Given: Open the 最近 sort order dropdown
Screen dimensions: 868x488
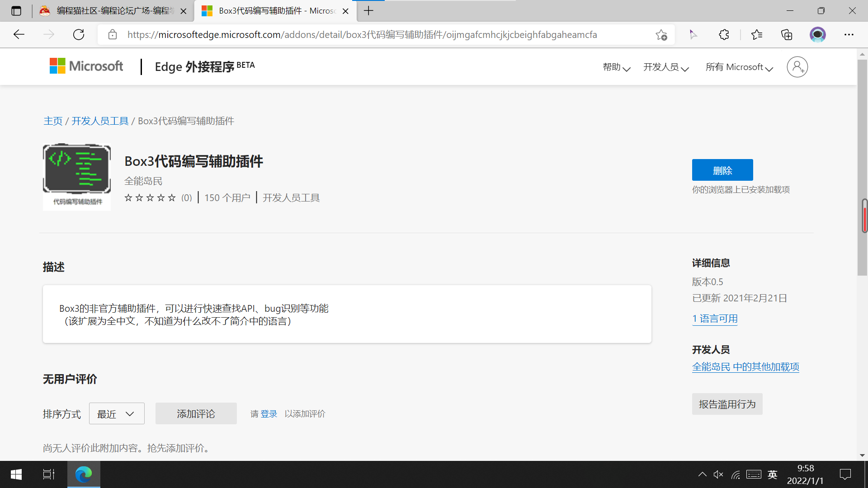Looking at the screenshot, I should point(117,413).
